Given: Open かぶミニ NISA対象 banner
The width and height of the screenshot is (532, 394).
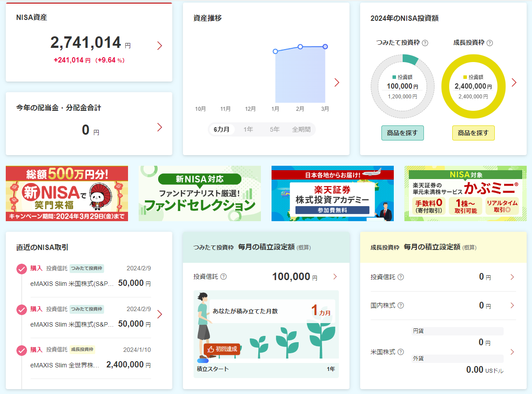Looking at the screenshot, I should 466,193.
